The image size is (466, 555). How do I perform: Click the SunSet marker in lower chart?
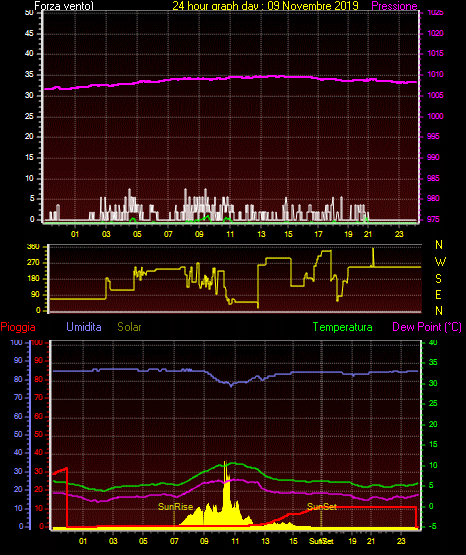pyautogui.click(x=322, y=507)
